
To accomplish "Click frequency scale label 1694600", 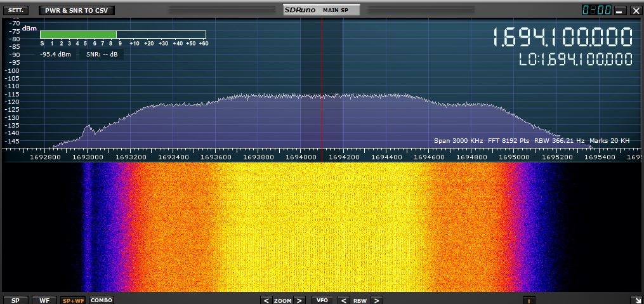I will point(429,157).
